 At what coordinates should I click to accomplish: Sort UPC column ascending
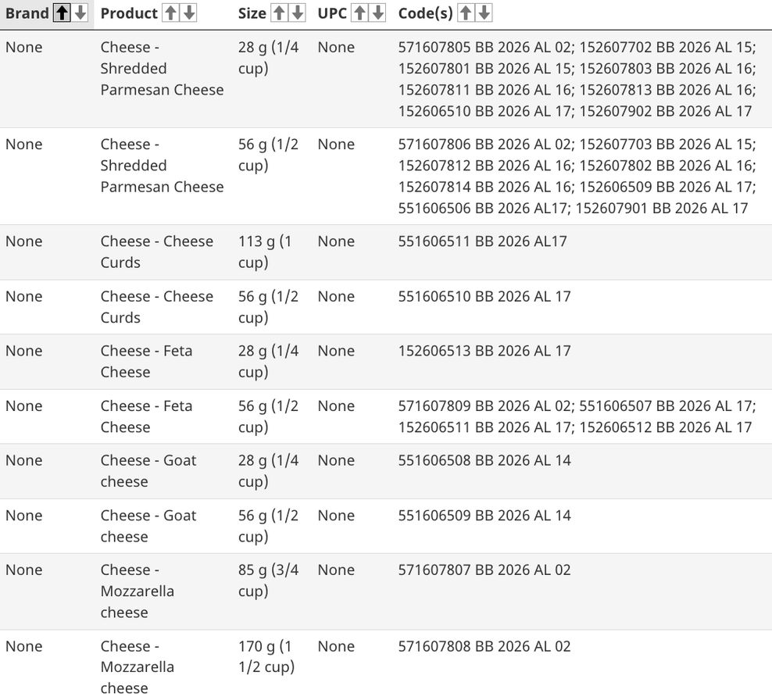coord(360,13)
